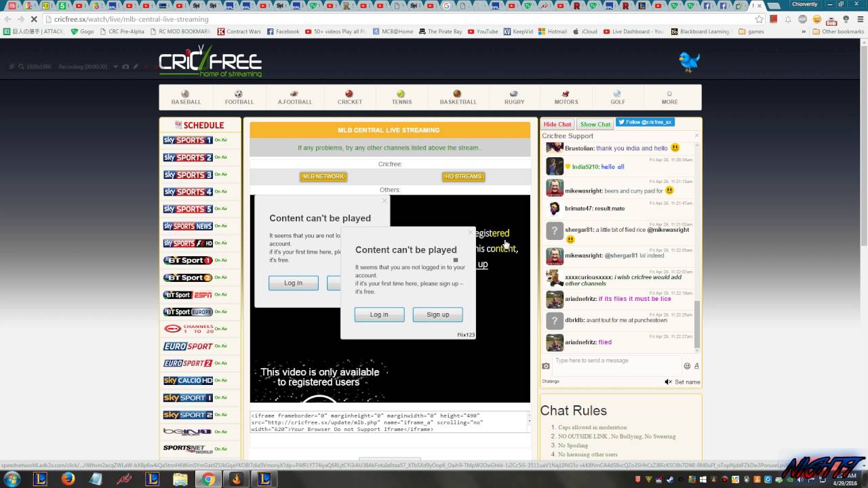Select Sportsnet World channel
868x488 pixels.
point(188,449)
